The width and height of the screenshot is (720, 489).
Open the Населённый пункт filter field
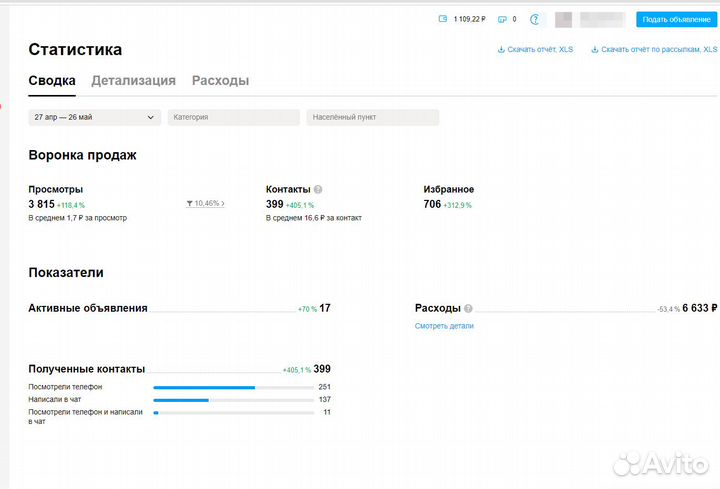click(x=372, y=117)
